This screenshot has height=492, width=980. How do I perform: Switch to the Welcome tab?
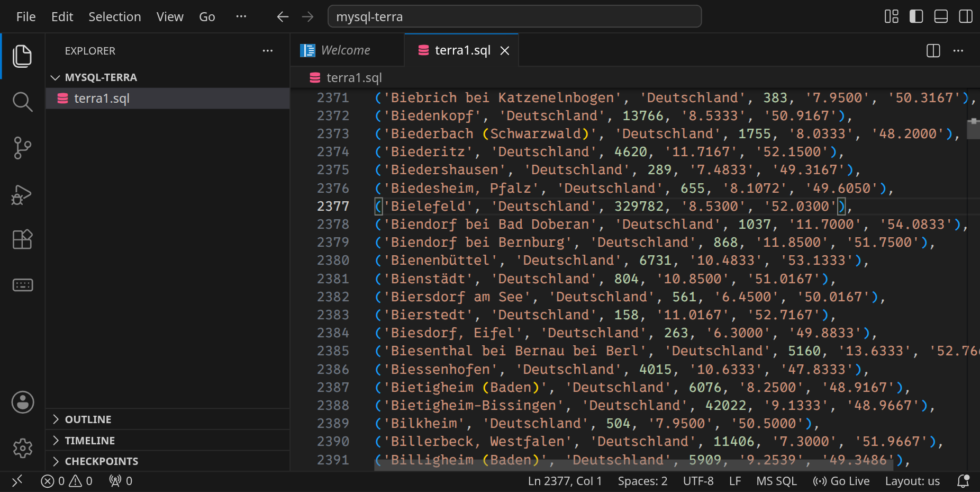pyautogui.click(x=347, y=50)
